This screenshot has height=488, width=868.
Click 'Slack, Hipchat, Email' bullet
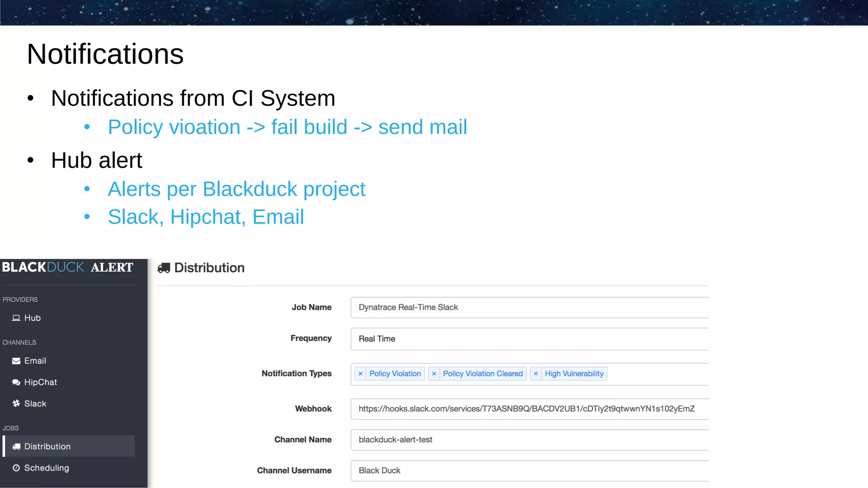[x=206, y=217]
